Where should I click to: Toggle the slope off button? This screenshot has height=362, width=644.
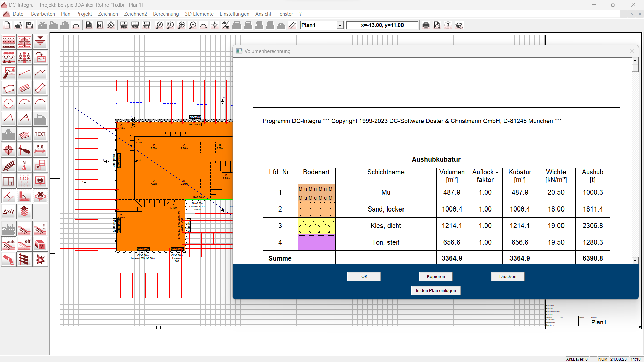[24, 244]
